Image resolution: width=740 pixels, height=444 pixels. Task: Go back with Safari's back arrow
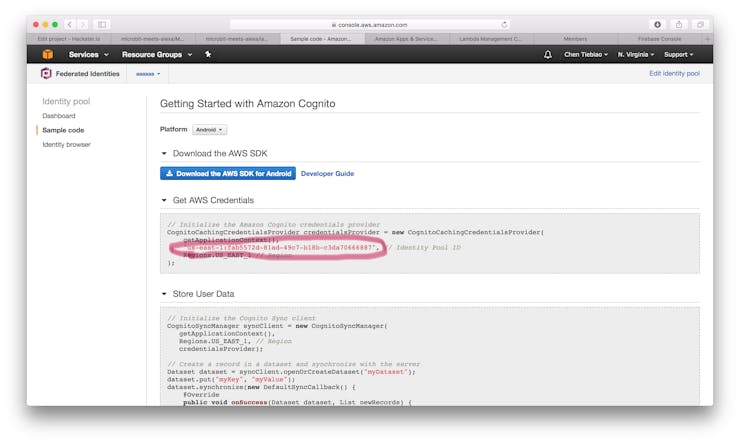click(69, 25)
